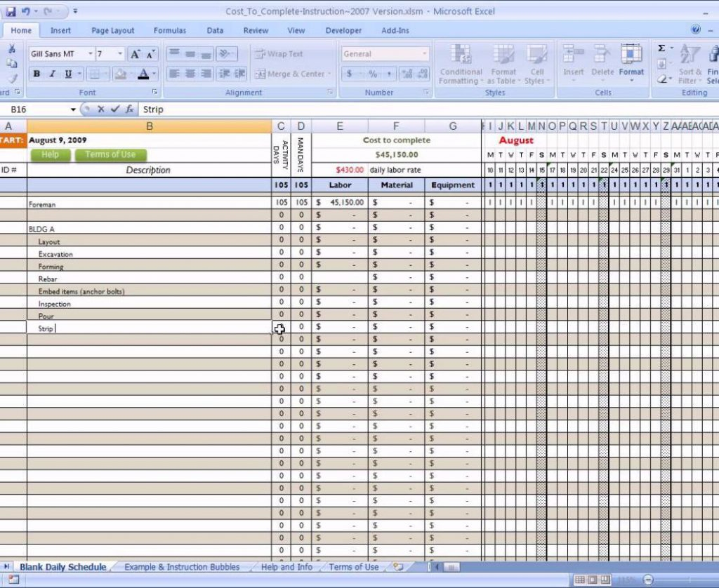This screenshot has height=588, width=719.
Task: Cancel entry with the formula bar X
Action: [x=101, y=109]
